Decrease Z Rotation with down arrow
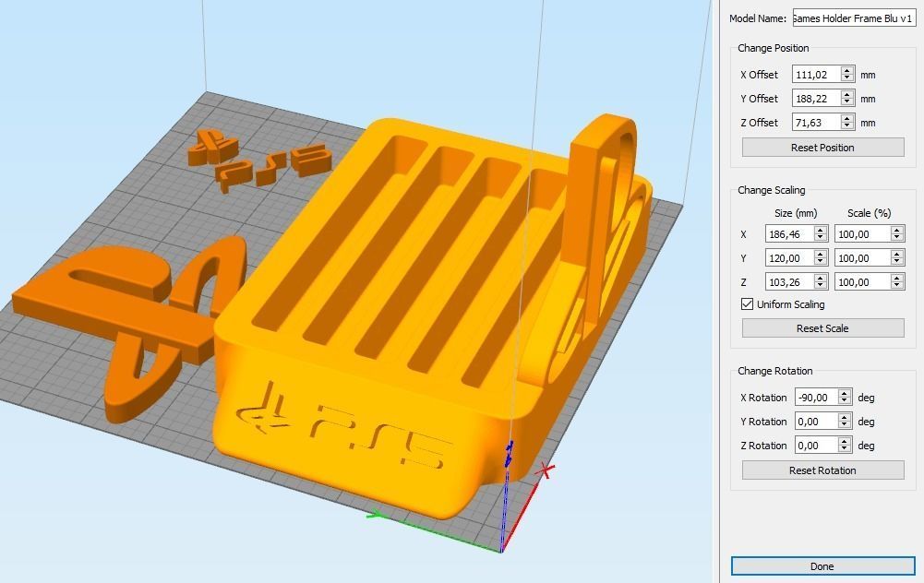The width and height of the screenshot is (924, 583). pos(845,450)
